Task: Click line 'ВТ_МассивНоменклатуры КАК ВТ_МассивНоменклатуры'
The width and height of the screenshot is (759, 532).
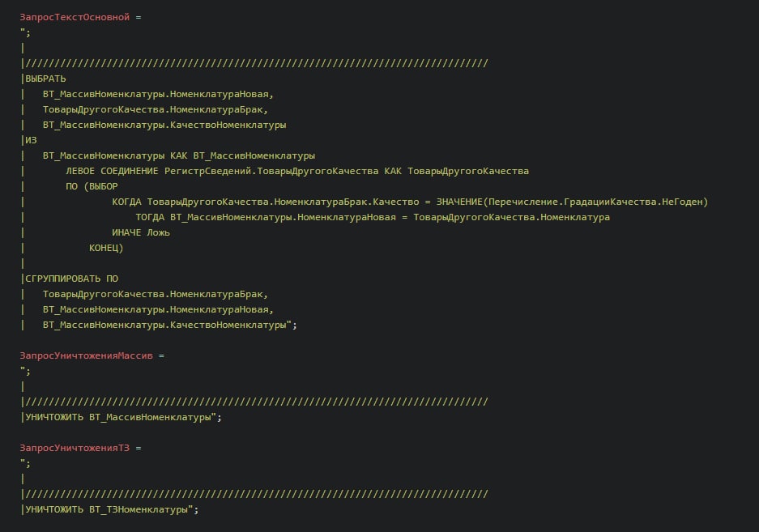Action: click(179, 155)
